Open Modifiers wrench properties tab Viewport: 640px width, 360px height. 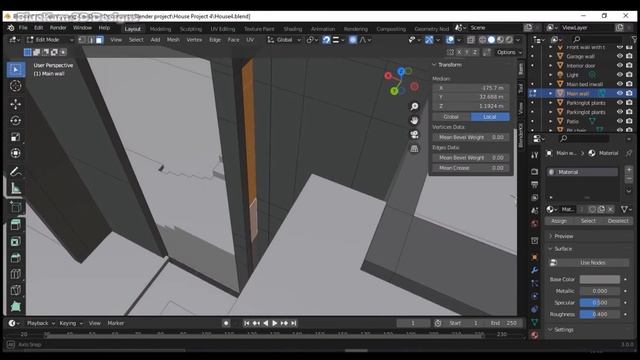(x=535, y=270)
